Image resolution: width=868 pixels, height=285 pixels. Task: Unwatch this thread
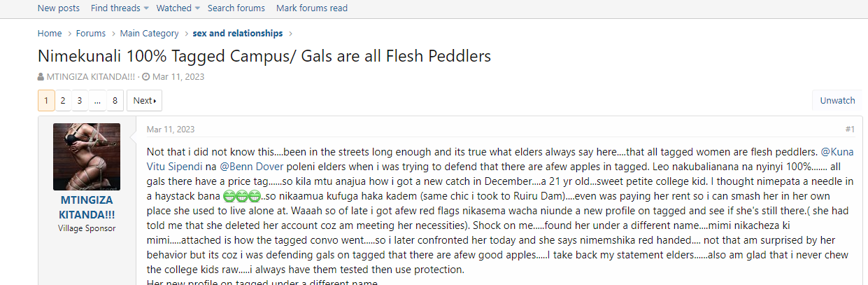pyautogui.click(x=837, y=101)
